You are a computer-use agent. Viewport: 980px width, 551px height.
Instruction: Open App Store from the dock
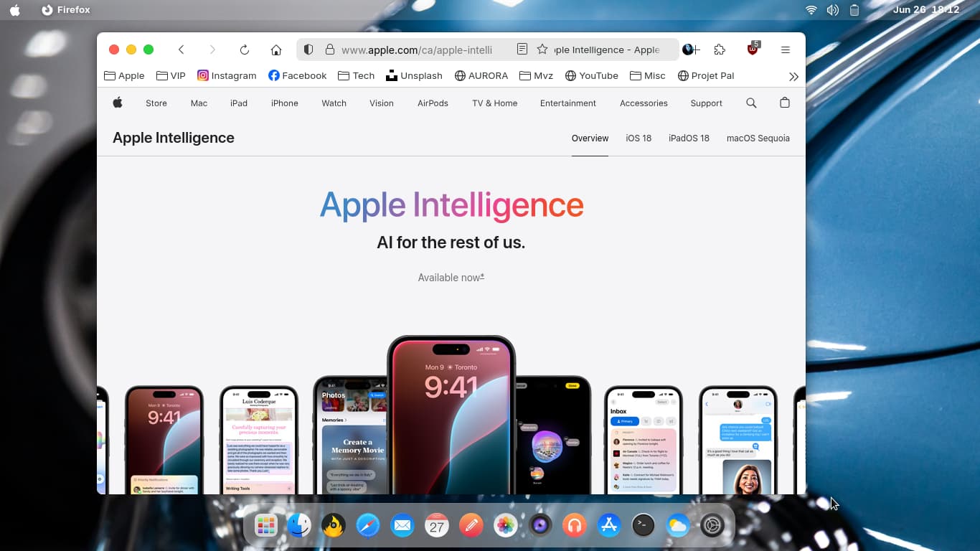[x=609, y=526]
